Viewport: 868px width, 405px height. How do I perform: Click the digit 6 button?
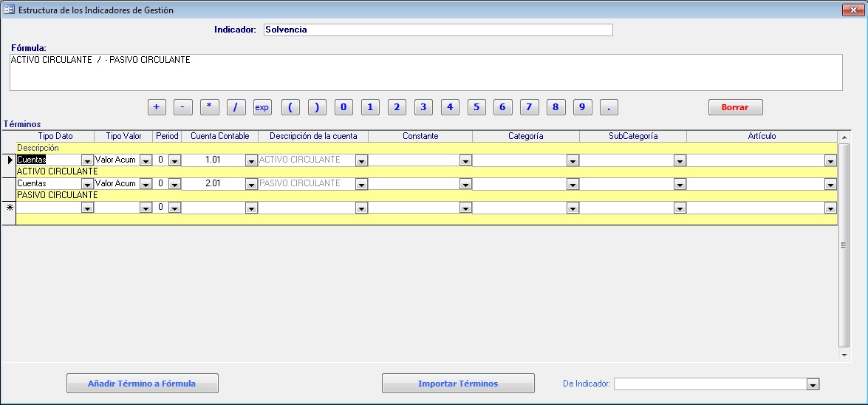(x=502, y=107)
